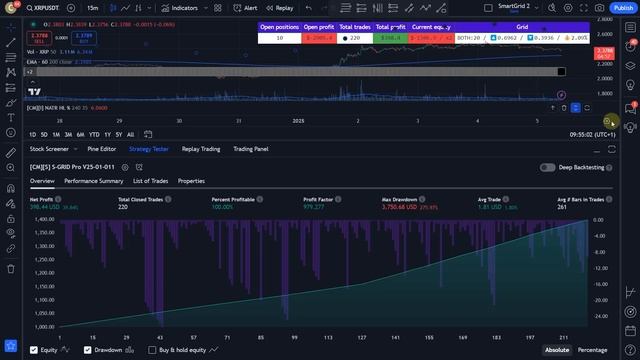Undo the last chart action
The image size is (640, 360).
pyautogui.click(x=309, y=8)
